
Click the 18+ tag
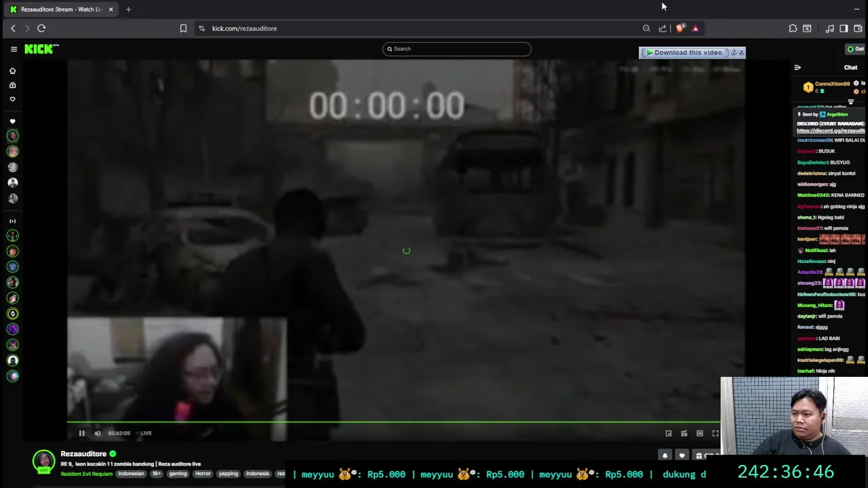point(157,474)
